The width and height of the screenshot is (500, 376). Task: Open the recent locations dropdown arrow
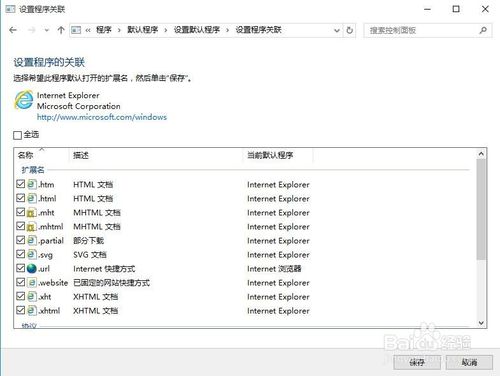point(46,30)
